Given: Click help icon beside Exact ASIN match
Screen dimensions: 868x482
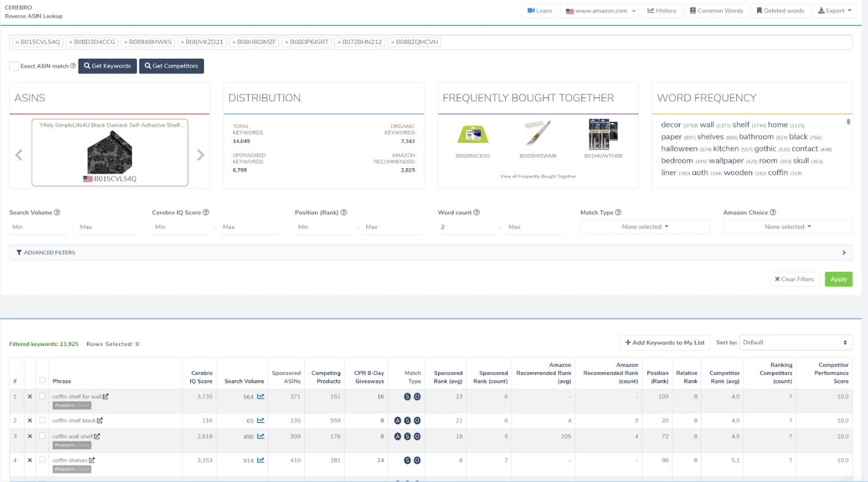Looking at the screenshot, I should 73,66.
